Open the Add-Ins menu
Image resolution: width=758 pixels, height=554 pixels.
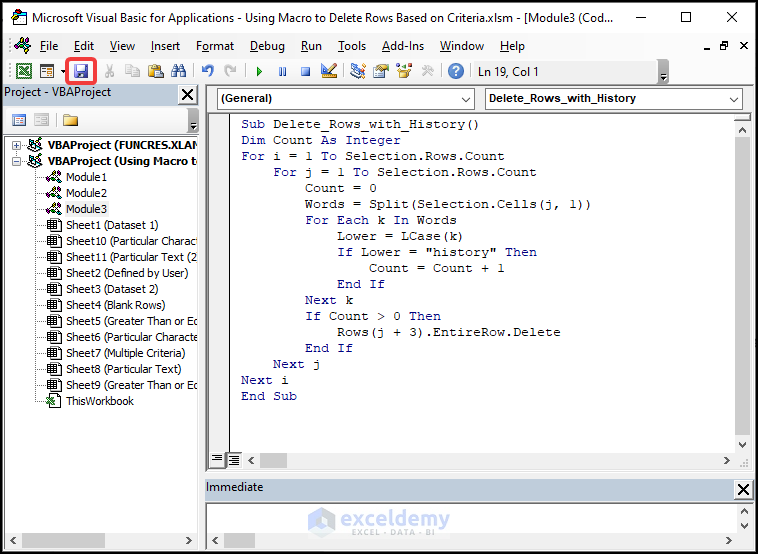coord(403,46)
